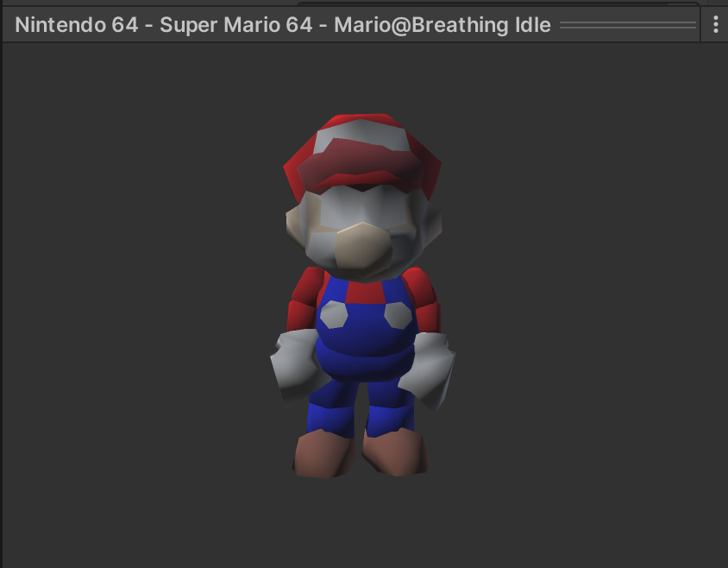Click the left white overall button

(x=333, y=315)
